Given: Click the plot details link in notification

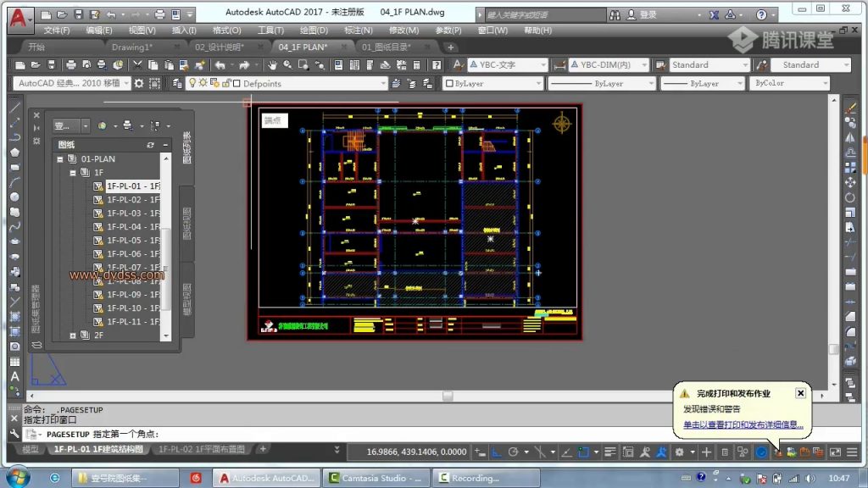Looking at the screenshot, I should [743, 425].
